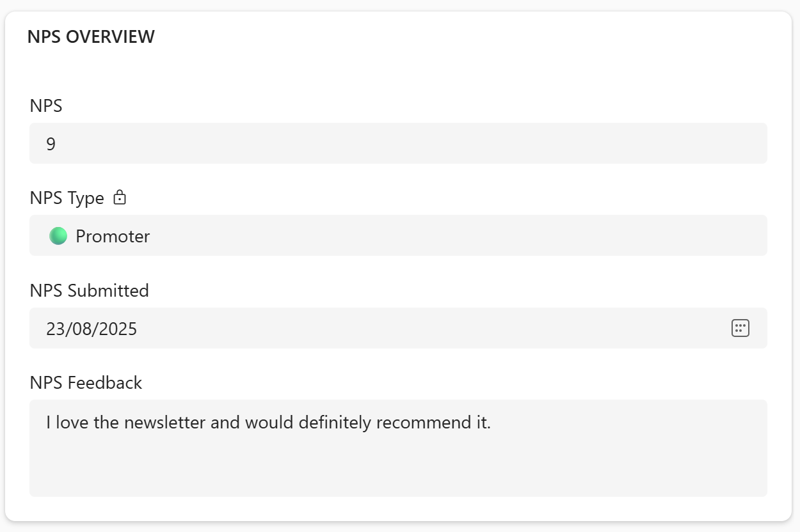Viewport: 800px width, 532px height.
Task: Click the number 9 in the NPS field
Action: point(51,144)
